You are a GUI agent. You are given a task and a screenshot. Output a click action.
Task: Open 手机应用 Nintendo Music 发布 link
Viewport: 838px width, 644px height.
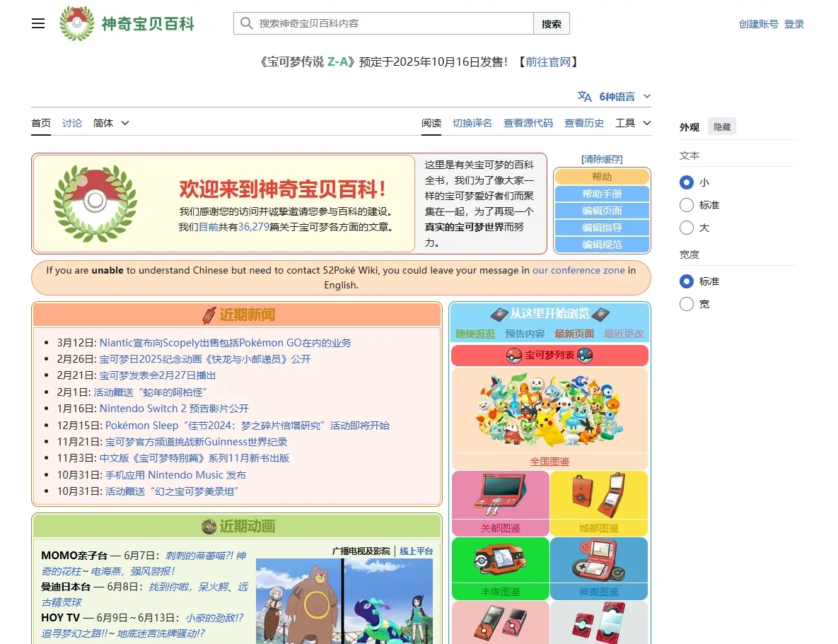pos(175,474)
